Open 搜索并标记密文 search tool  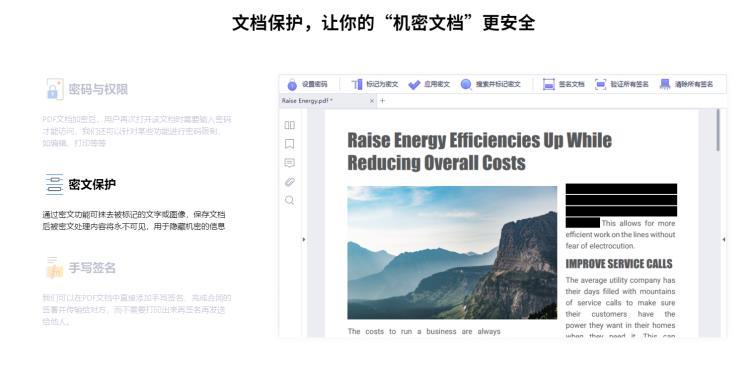490,84
